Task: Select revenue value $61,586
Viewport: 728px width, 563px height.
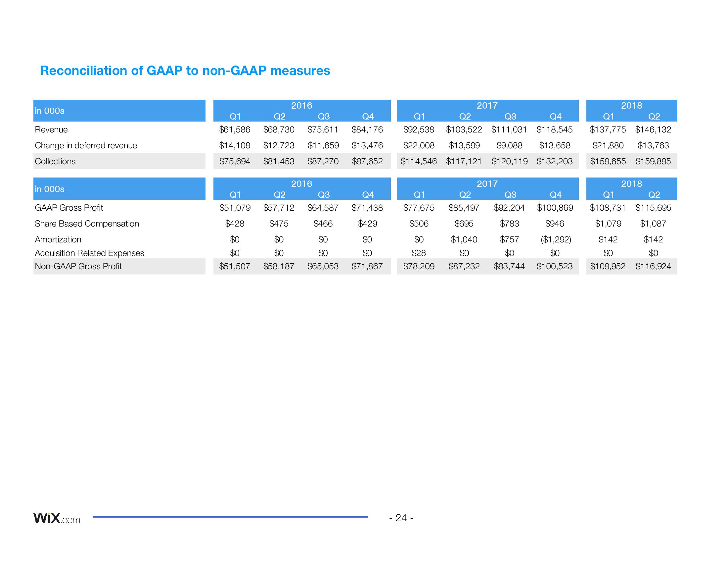Action: 235,129
